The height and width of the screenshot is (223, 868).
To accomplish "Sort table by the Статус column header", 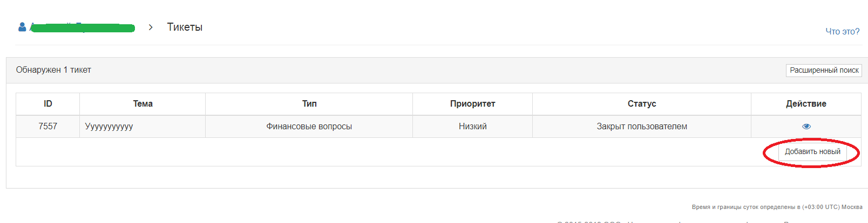I will click(642, 104).
